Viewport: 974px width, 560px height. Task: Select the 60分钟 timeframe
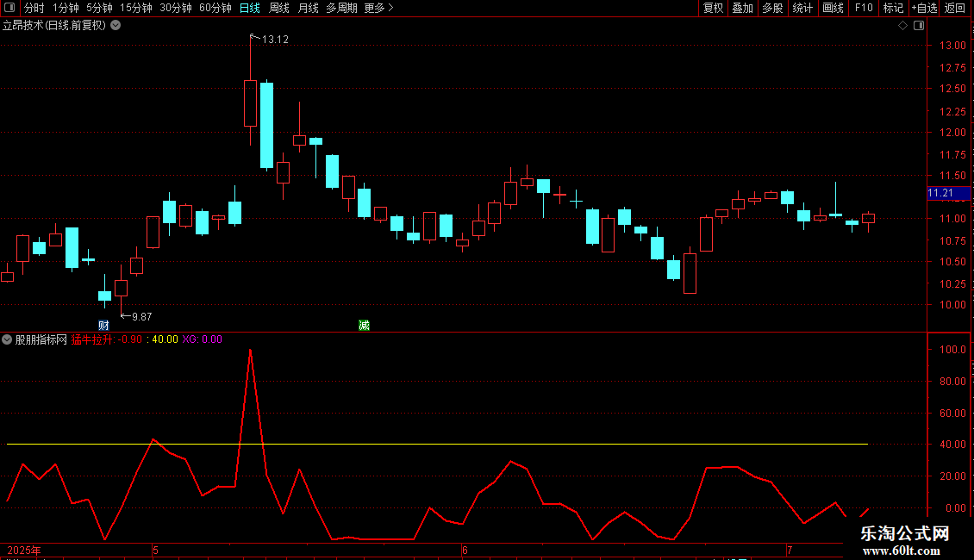[x=215, y=8]
